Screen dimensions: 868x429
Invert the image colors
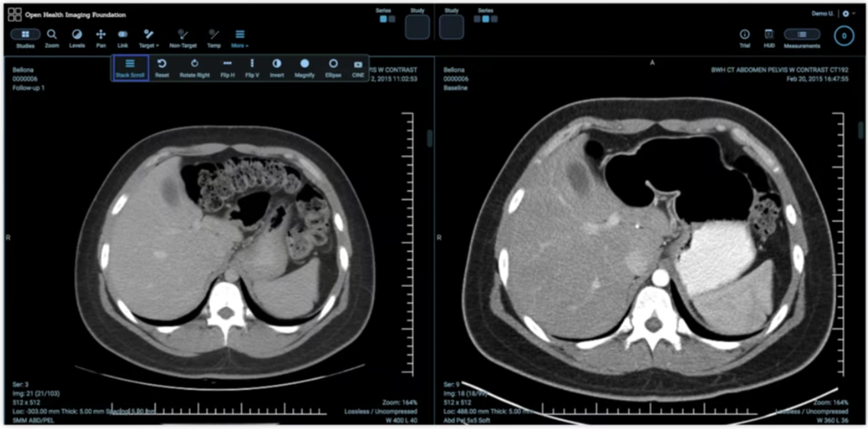277,68
